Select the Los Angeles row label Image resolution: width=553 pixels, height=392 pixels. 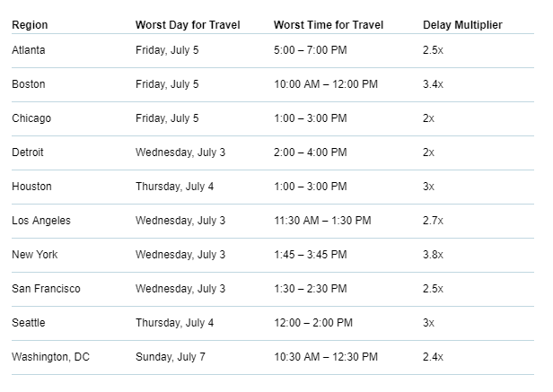pos(41,221)
